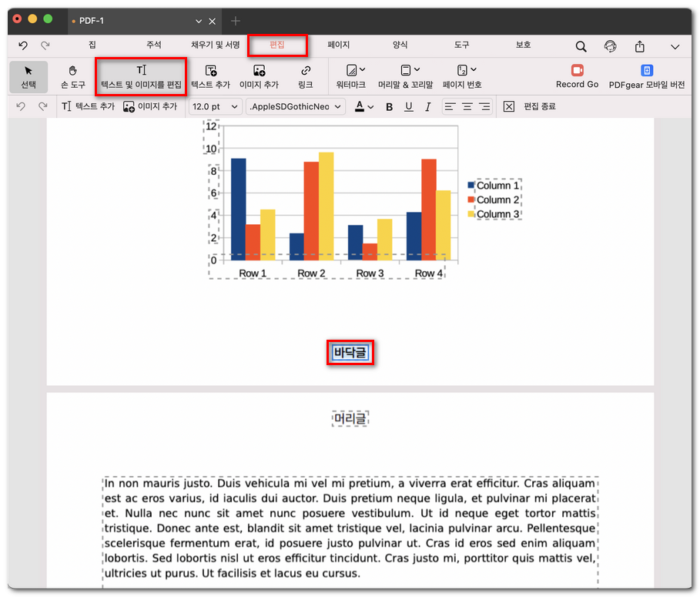700x597 pixels.
Task: Open the support headset icon
Action: pyautogui.click(x=610, y=46)
